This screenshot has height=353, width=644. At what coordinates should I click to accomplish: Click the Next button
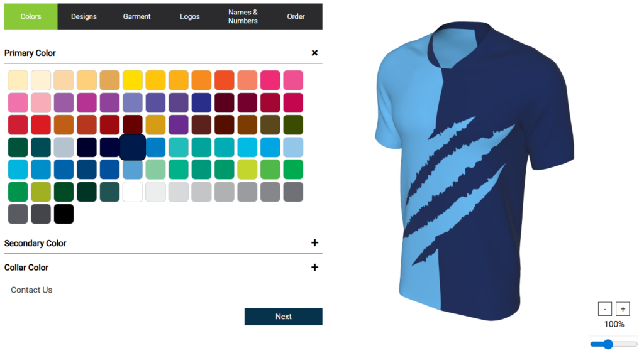[x=284, y=317]
